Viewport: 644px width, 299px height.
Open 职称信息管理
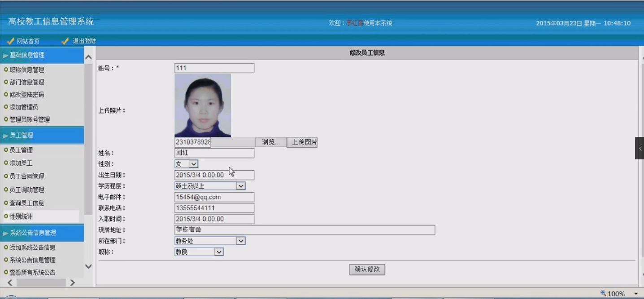click(x=27, y=70)
